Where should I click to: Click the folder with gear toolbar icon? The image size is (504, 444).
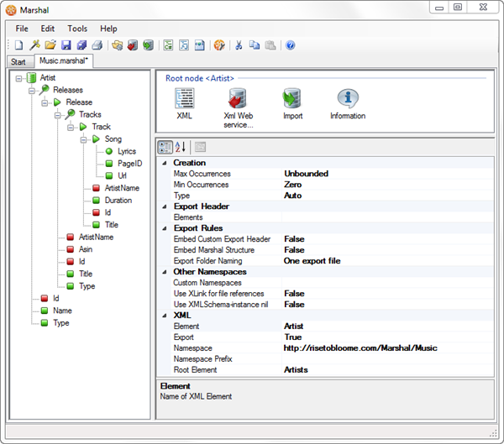118,45
